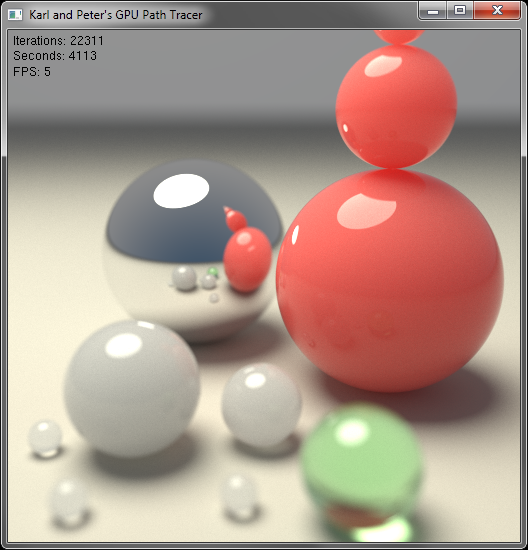Screen dimensions: 528x550
Task: Click the middle stacked red sphere
Action: tap(396, 106)
